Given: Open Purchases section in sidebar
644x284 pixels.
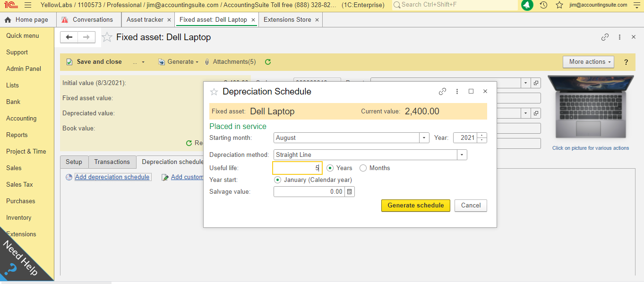Looking at the screenshot, I should (21, 201).
